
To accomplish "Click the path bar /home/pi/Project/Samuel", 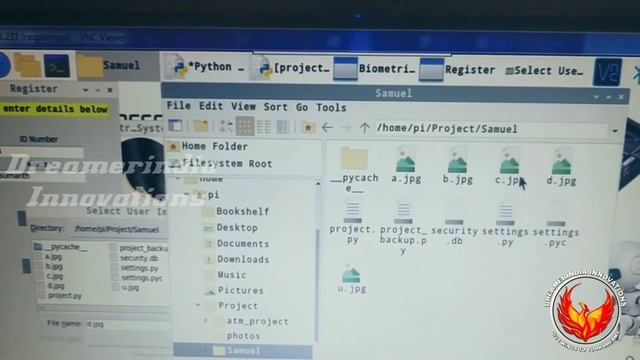I will 491,129.
